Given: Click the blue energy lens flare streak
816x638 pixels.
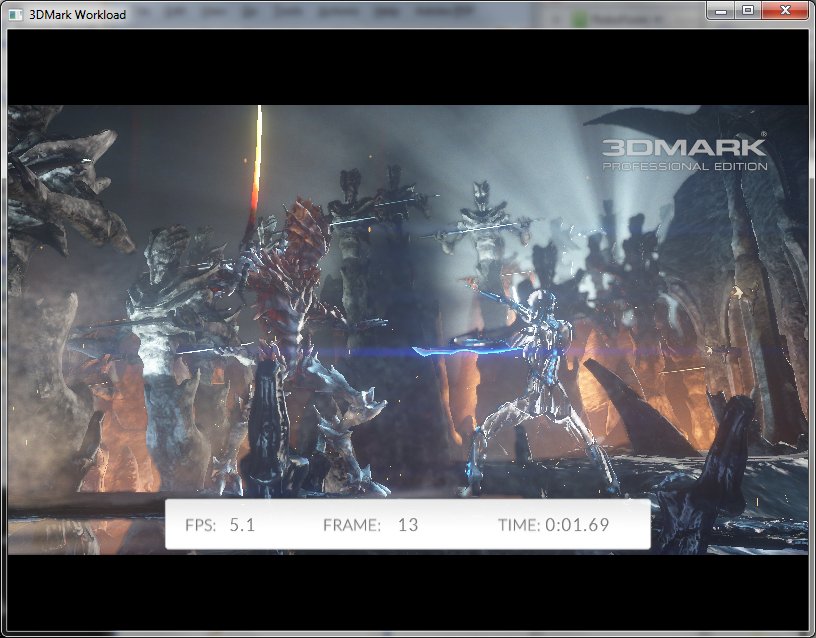Looking at the screenshot, I should coord(440,351).
